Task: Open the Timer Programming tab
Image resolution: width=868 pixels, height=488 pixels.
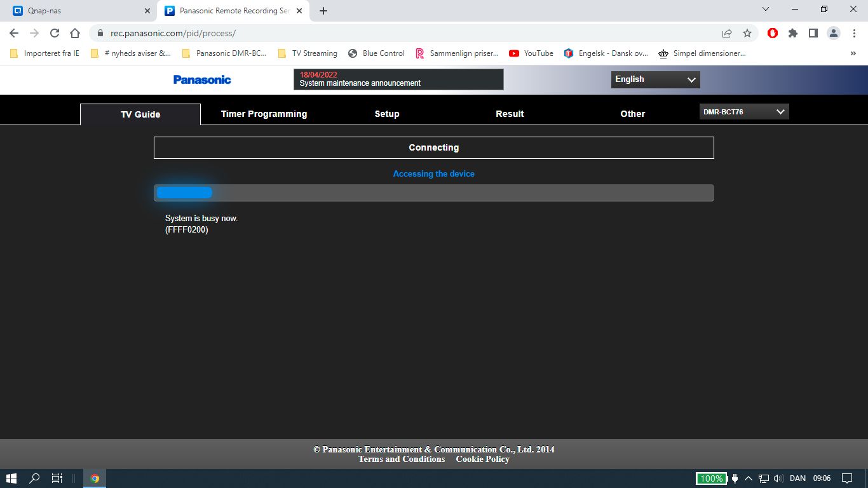Action: [264, 114]
